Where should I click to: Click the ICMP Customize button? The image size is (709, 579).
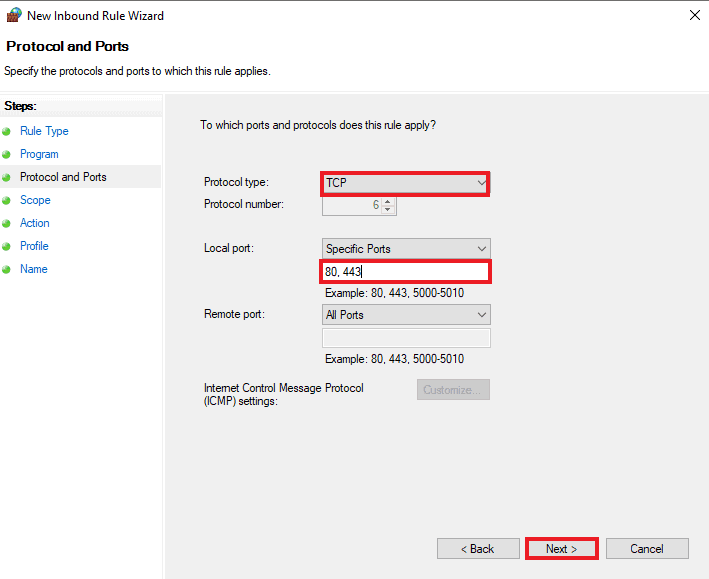pyautogui.click(x=453, y=390)
